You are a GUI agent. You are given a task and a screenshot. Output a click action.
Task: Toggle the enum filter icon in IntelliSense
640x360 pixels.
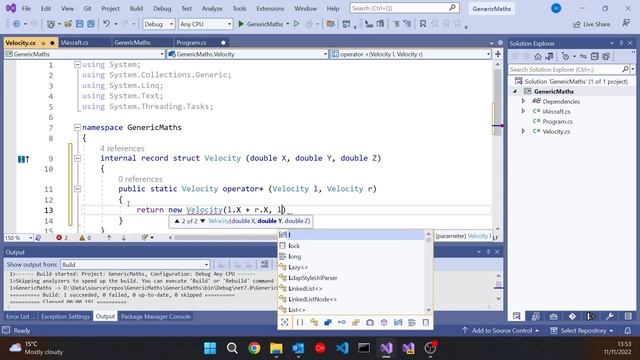coord(356,322)
